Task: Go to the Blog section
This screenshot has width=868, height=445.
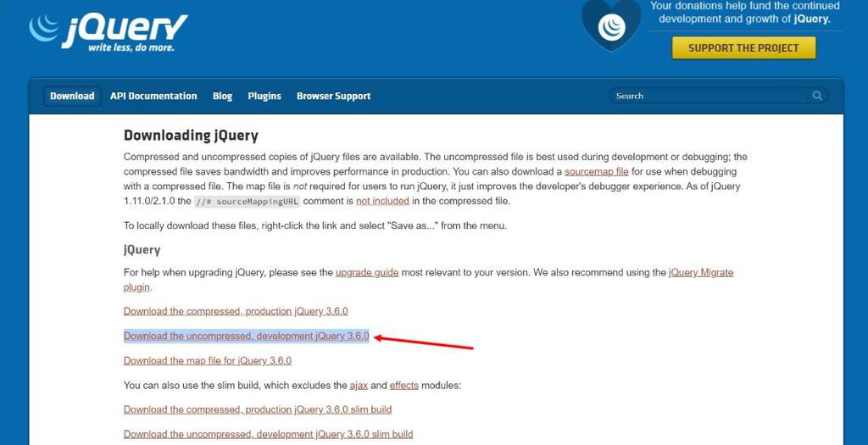Action: (x=222, y=96)
